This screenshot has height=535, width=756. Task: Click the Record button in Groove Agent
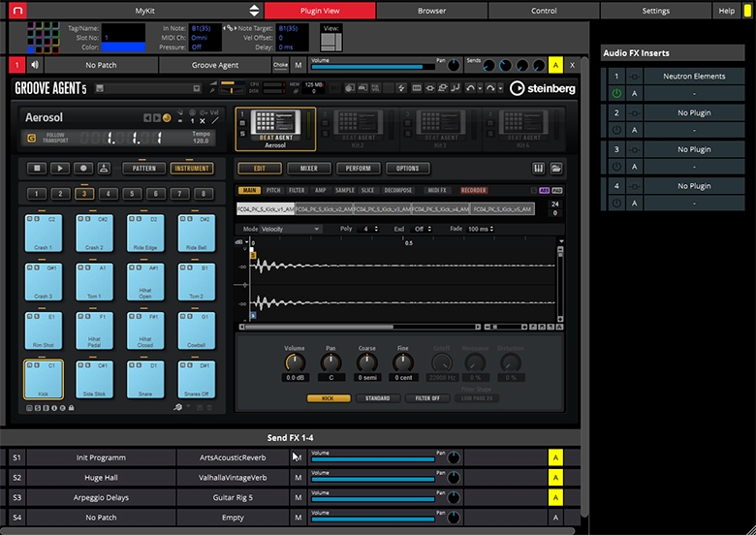83,168
